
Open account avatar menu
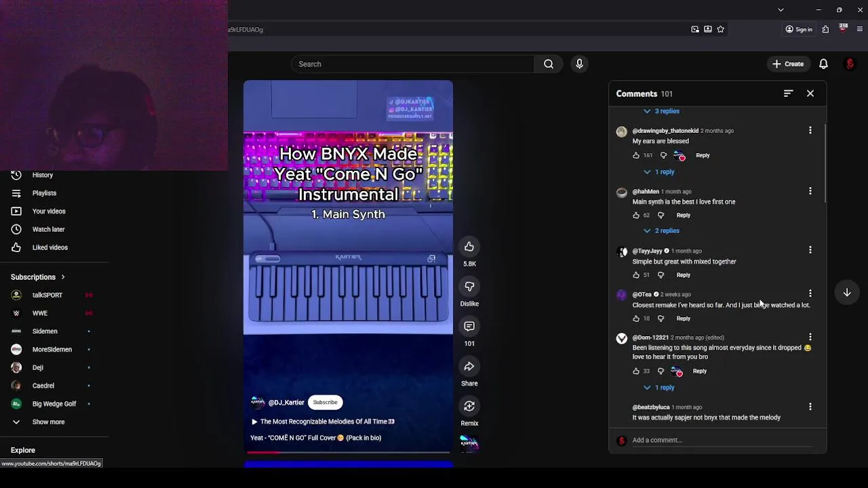[x=850, y=64]
